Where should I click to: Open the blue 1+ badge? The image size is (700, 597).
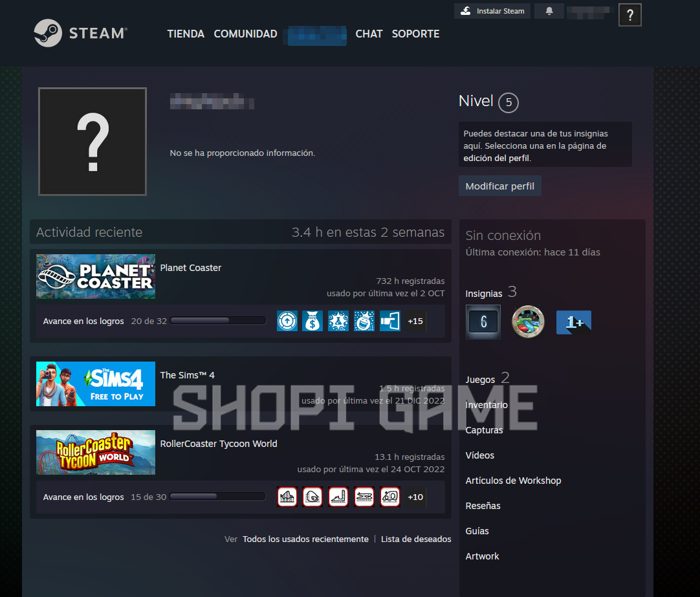tap(574, 322)
